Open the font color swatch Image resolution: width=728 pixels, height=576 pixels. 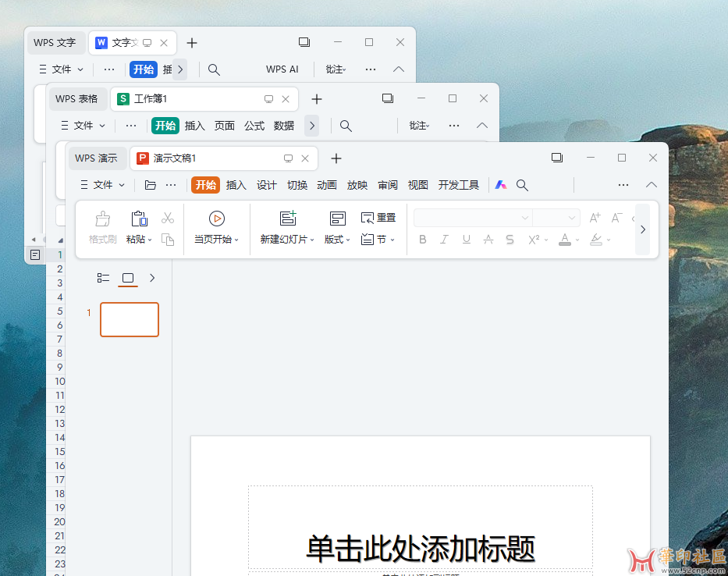click(x=566, y=240)
